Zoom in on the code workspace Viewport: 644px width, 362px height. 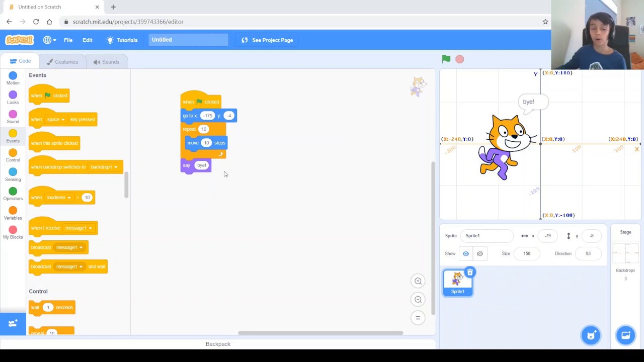pyautogui.click(x=418, y=281)
